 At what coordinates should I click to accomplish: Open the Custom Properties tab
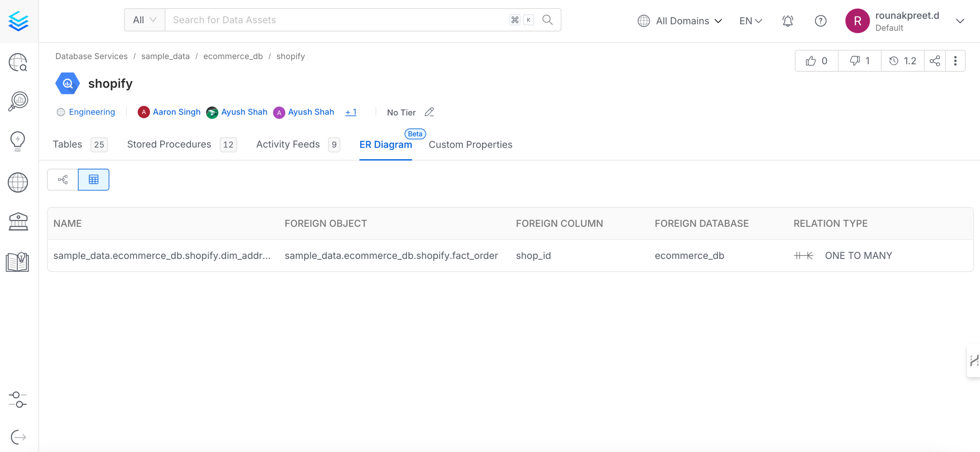(x=470, y=144)
